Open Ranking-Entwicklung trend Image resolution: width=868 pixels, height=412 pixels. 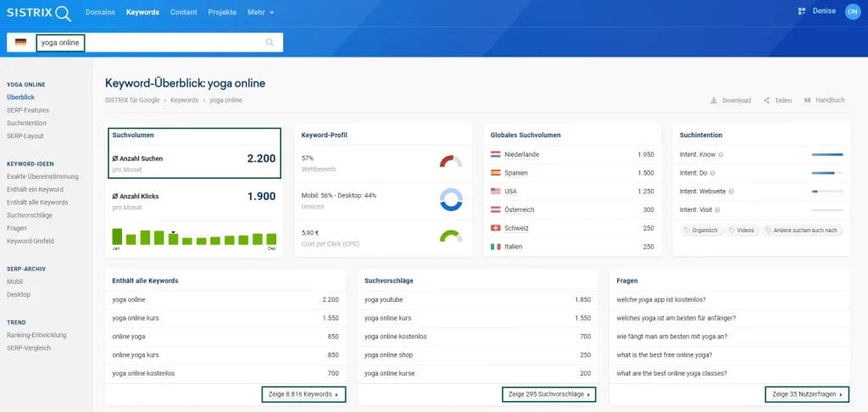pyautogui.click(x=36, y=335)
